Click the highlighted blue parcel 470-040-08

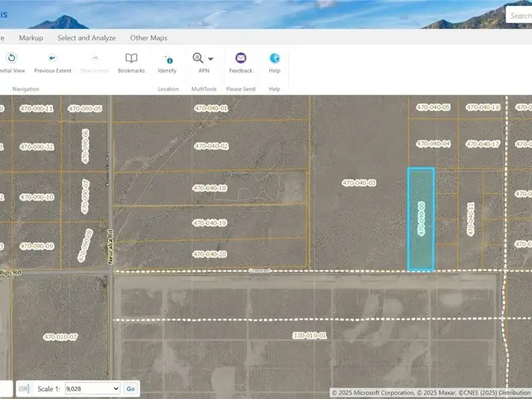420,219
